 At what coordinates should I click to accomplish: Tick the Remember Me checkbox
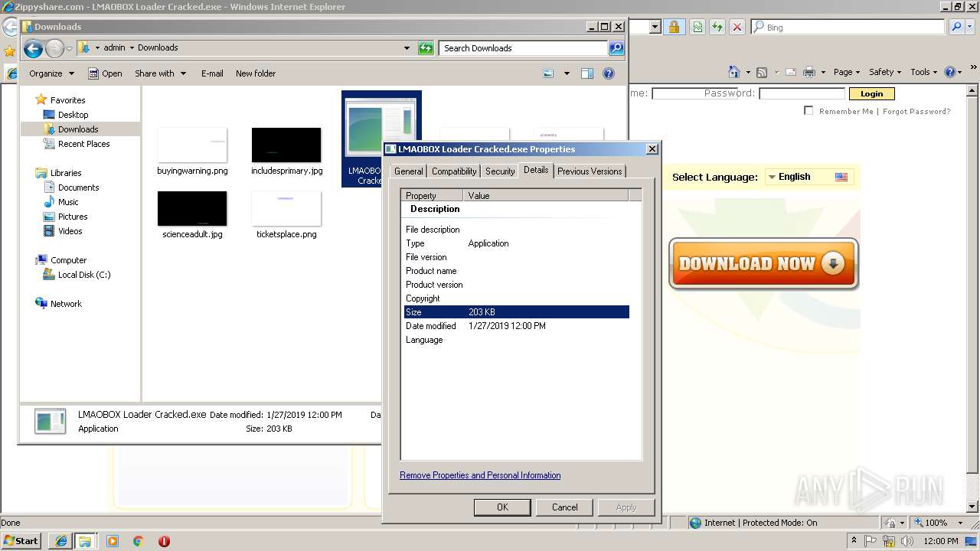pos(808,111)
